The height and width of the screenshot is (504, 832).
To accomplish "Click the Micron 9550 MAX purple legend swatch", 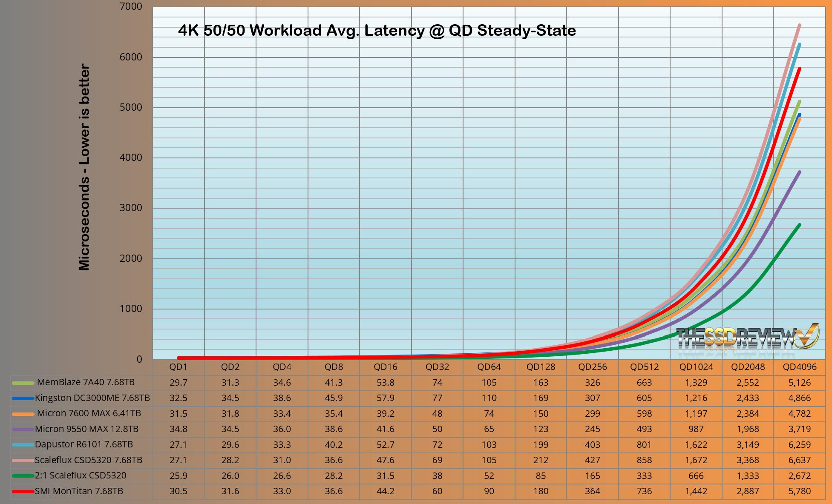I will 23,430.
